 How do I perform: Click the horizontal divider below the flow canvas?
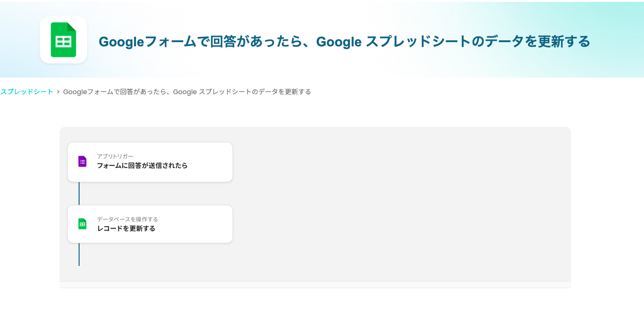315,288
